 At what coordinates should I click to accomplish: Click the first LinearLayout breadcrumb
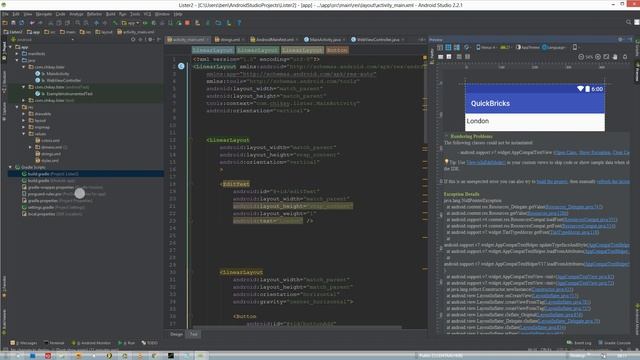tap(213, 50)
